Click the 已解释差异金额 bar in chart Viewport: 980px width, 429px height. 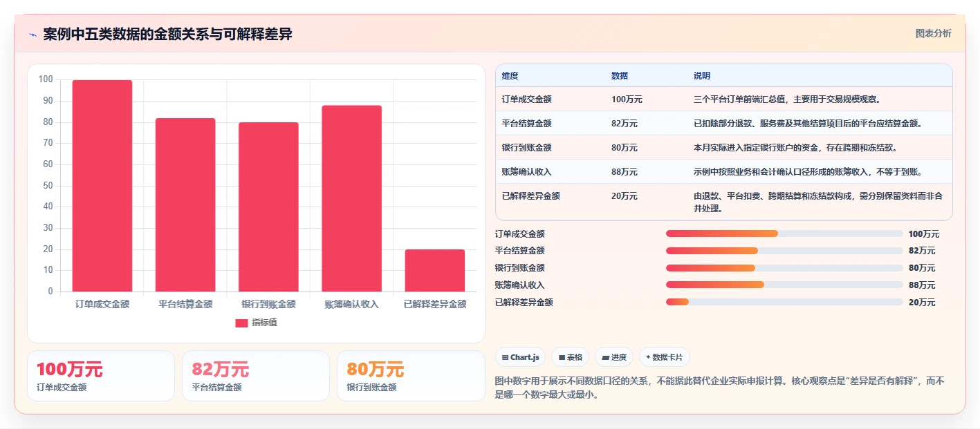[x=435, y=270]
